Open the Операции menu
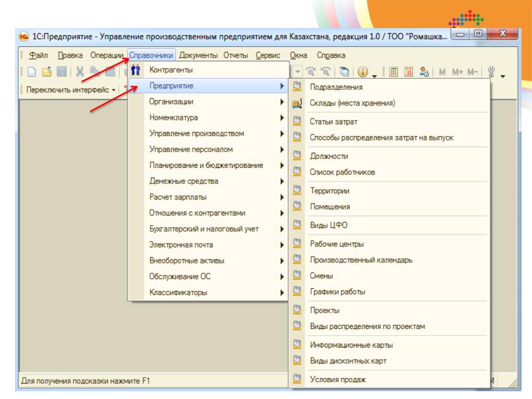The height and width of the screenshot is (399, 532). (x=107, y=55)
